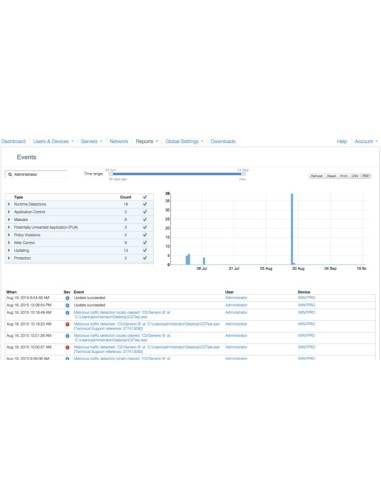Sort by the When column header
Viewport: 381px width, 492px height.
[x=11, y=292]
